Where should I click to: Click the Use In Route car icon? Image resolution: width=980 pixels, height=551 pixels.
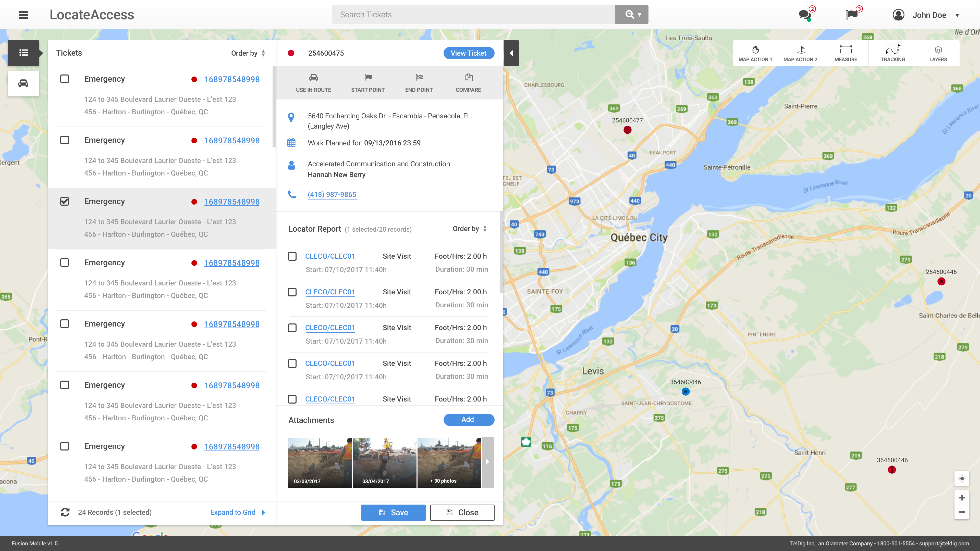point(313,78)
